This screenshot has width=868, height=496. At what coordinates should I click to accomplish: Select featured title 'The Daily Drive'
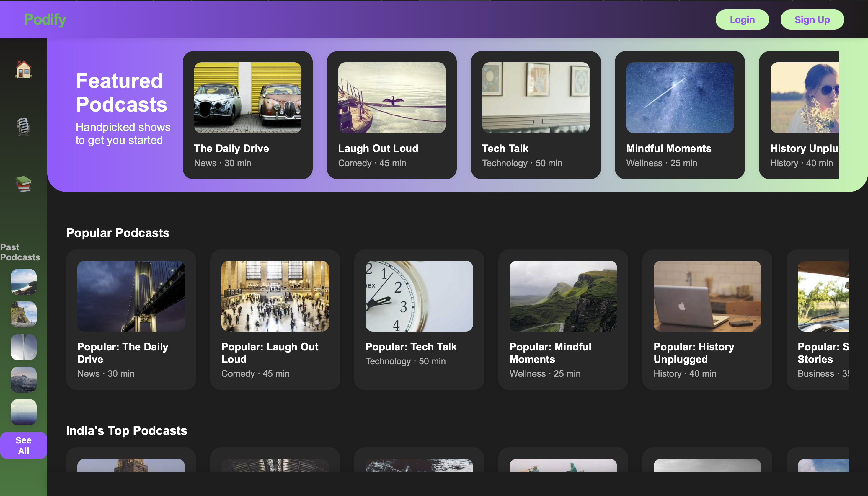pos(232,149)
